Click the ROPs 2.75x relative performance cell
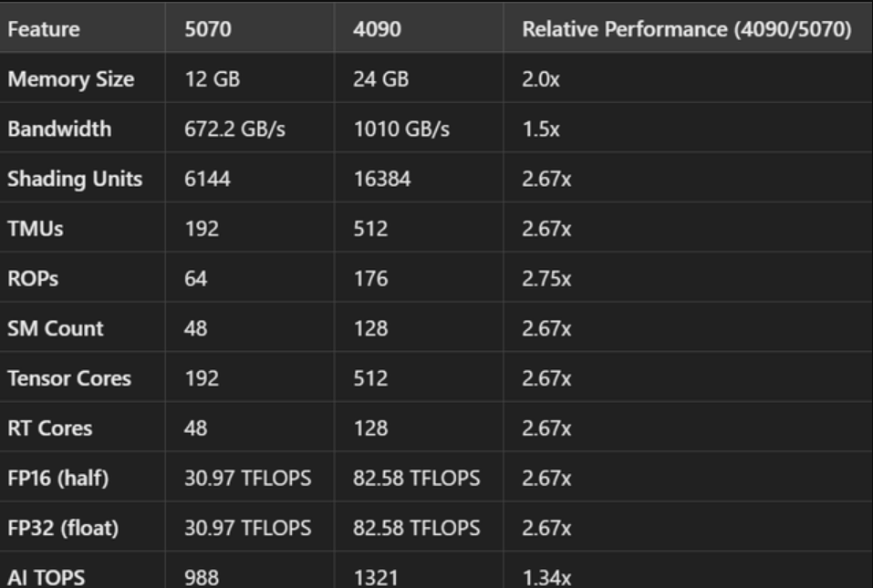The height and width of the screenshot is (588, 873). click(546, 279)
